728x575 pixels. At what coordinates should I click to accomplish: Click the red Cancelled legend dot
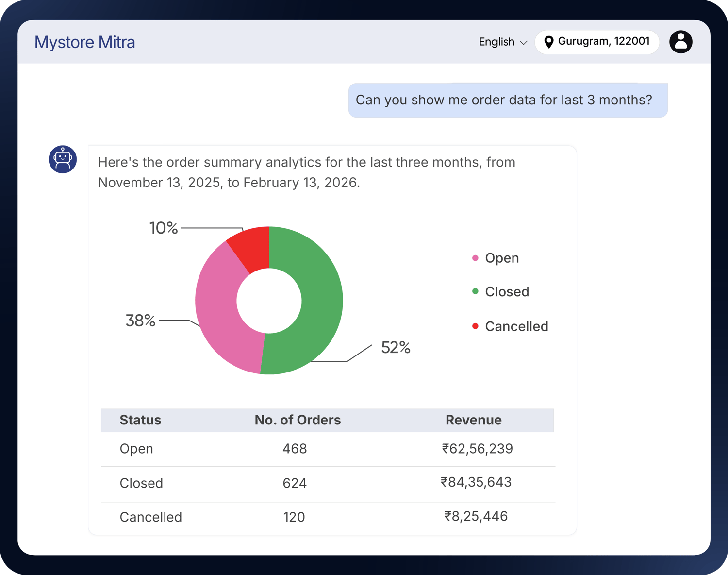click(475, 326)
